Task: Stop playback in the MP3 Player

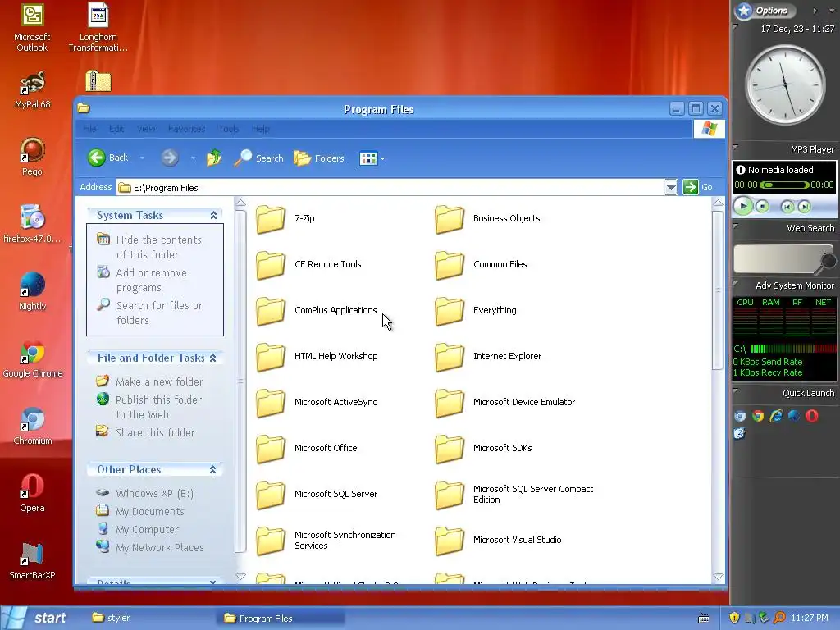Action: (762, 206)
